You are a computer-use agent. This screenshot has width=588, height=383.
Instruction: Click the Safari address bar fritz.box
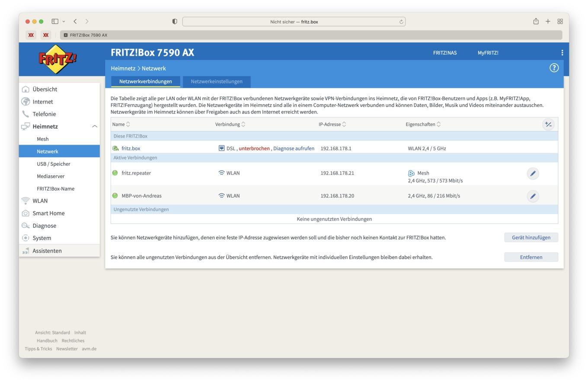pos(294,22)
